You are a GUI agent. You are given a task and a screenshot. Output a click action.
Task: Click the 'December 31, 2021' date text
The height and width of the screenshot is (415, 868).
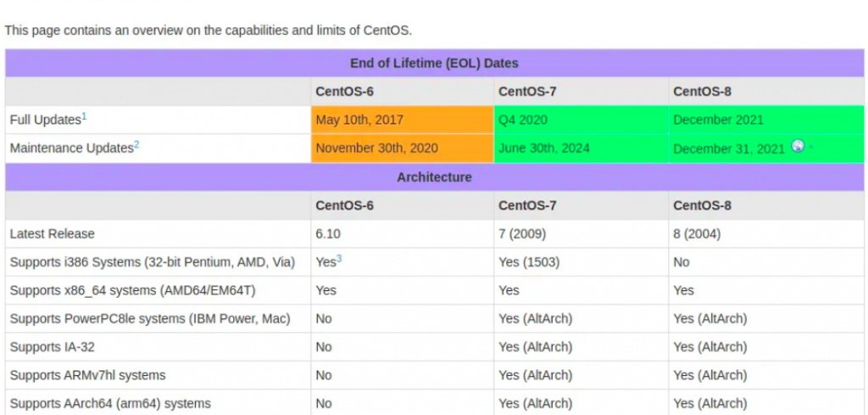(x=729, y=149)
